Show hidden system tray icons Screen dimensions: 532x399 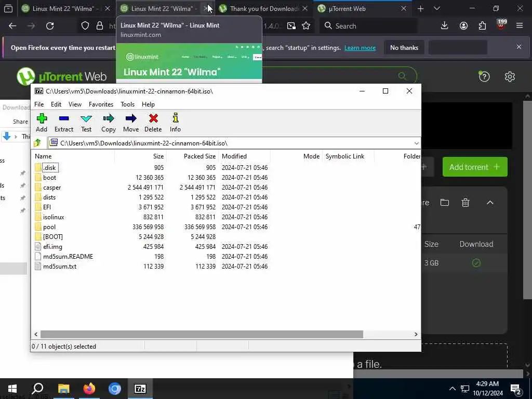click(453, 389)
